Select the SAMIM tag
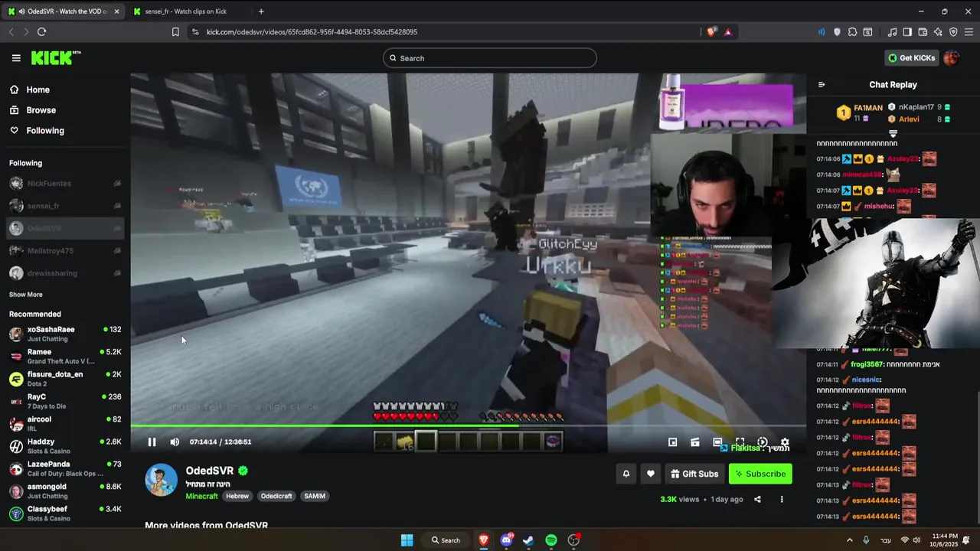This screenshot has width=980, height=551. tap(315, 496)
